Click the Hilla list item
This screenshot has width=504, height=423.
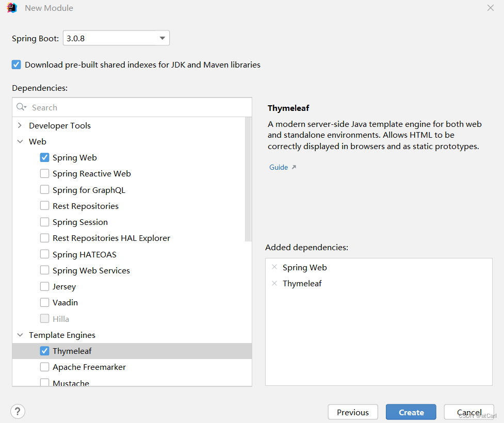click(61, 319)
